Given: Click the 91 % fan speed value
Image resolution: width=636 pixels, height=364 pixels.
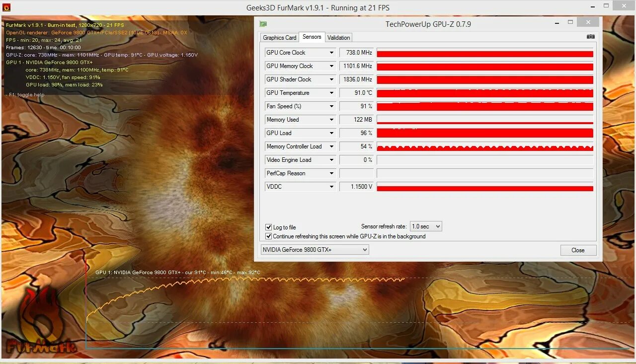Looking at the screenshot, I should click(x=356, y=106).
